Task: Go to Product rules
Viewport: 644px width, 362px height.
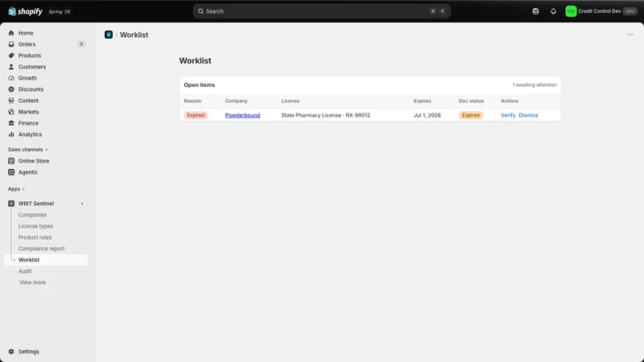Action: tap(35, 237)
